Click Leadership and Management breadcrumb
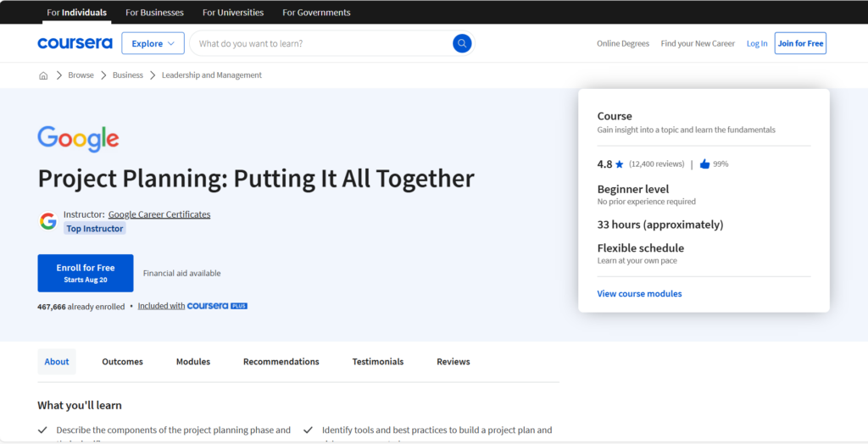This screenshot has height=444, width=868. (212, 75)
